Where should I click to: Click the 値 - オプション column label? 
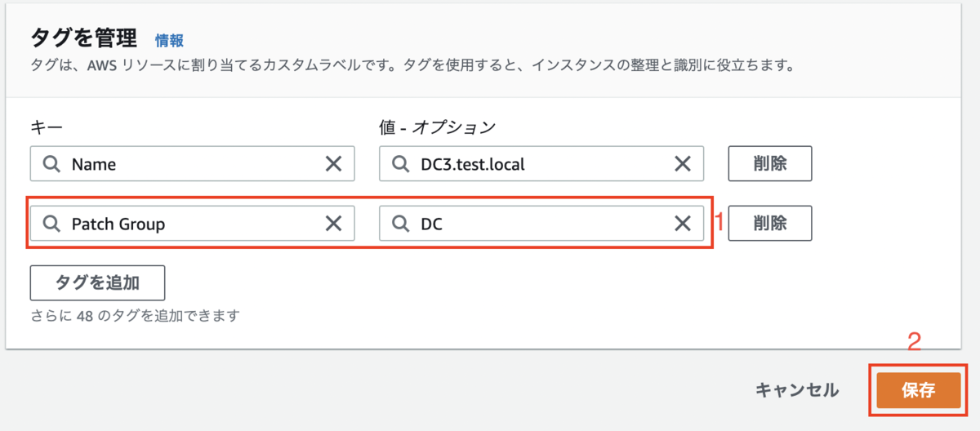coord(437,127)
